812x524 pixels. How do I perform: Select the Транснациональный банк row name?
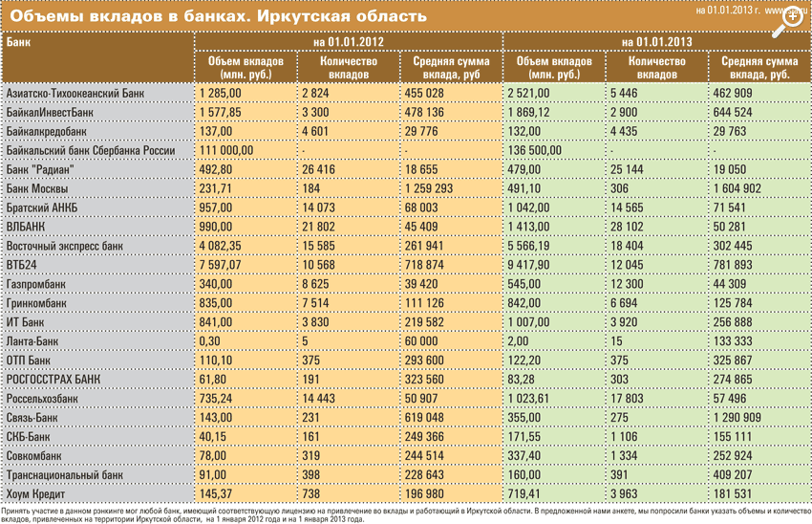(x=65, y=475)
